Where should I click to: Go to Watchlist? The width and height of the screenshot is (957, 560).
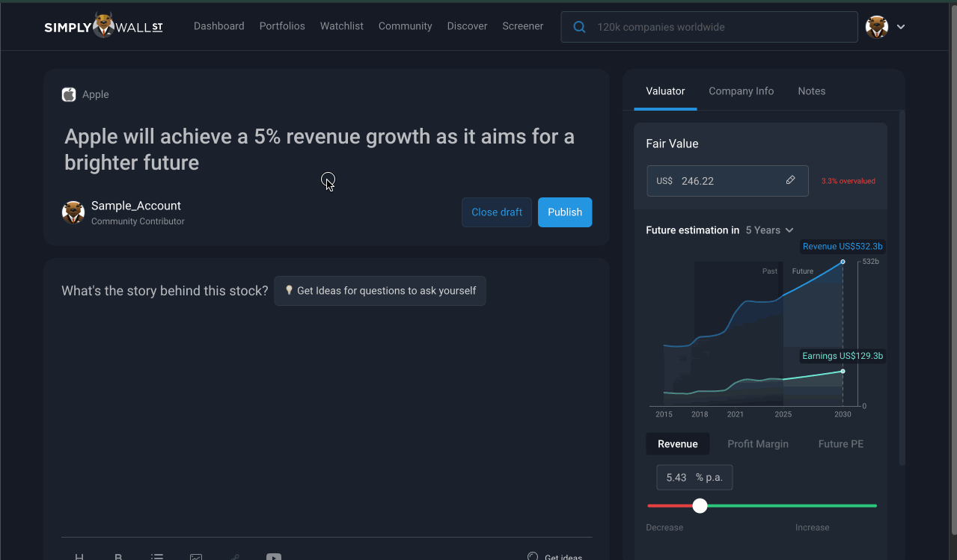[342, 26]
